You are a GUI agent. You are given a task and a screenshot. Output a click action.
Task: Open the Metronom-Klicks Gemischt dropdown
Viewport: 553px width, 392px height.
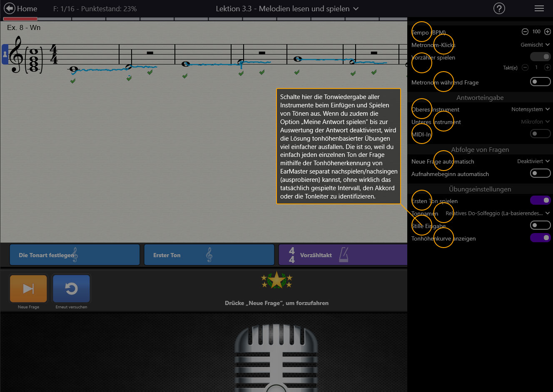(535, 45)
